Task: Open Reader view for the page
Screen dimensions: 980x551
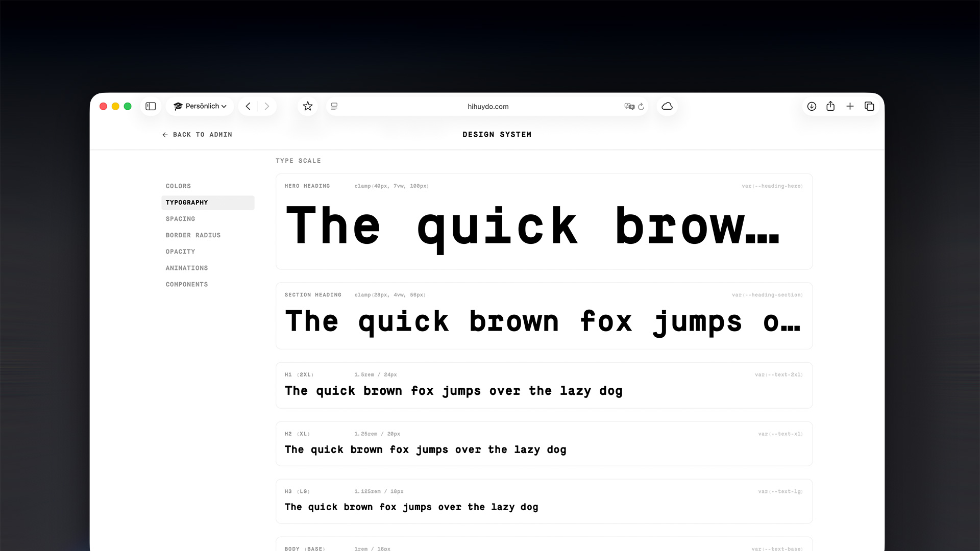Action: (x=334, y=106)
